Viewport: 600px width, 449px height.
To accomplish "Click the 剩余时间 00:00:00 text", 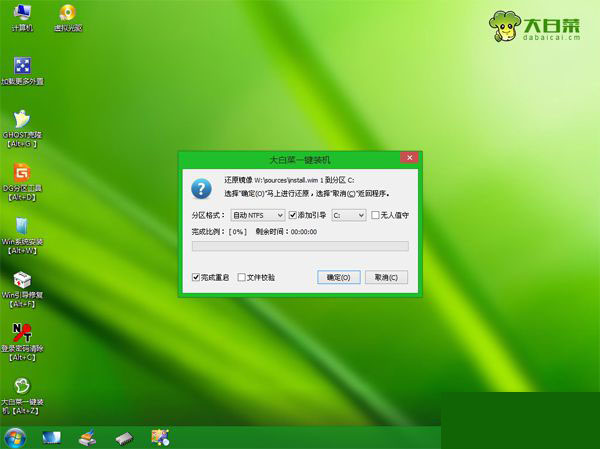I will point(286,232).
